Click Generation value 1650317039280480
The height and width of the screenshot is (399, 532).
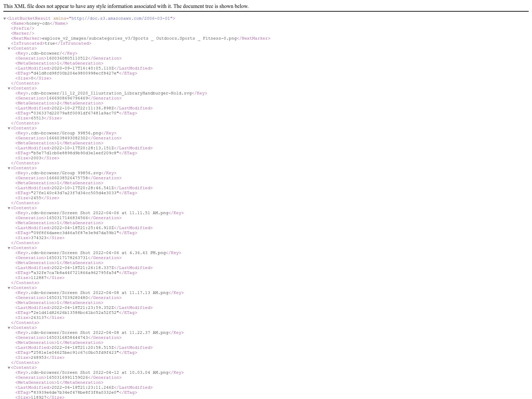pos(67,298)
